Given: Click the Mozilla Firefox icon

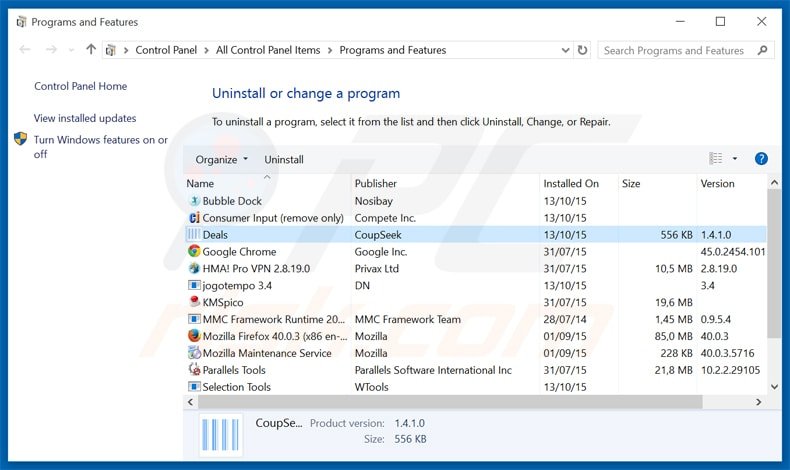Looking at the screenshot, I should point(194,335).
